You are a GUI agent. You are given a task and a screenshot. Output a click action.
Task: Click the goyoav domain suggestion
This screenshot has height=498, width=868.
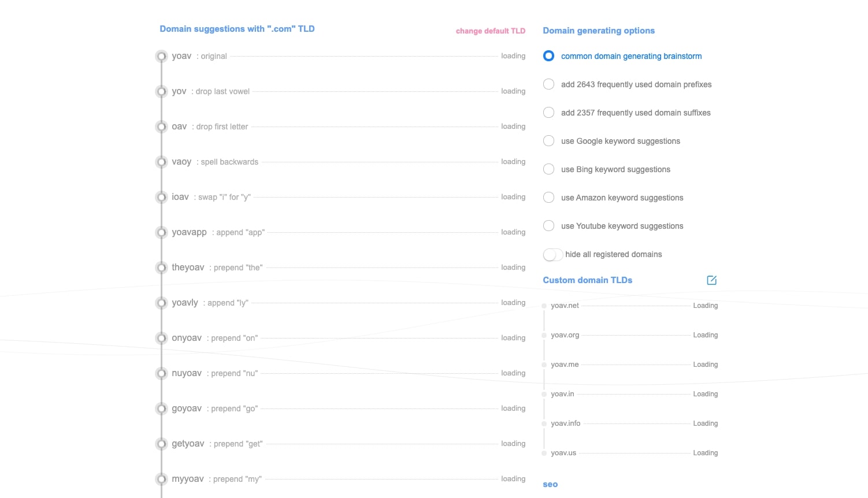click(x=187, y=408)
